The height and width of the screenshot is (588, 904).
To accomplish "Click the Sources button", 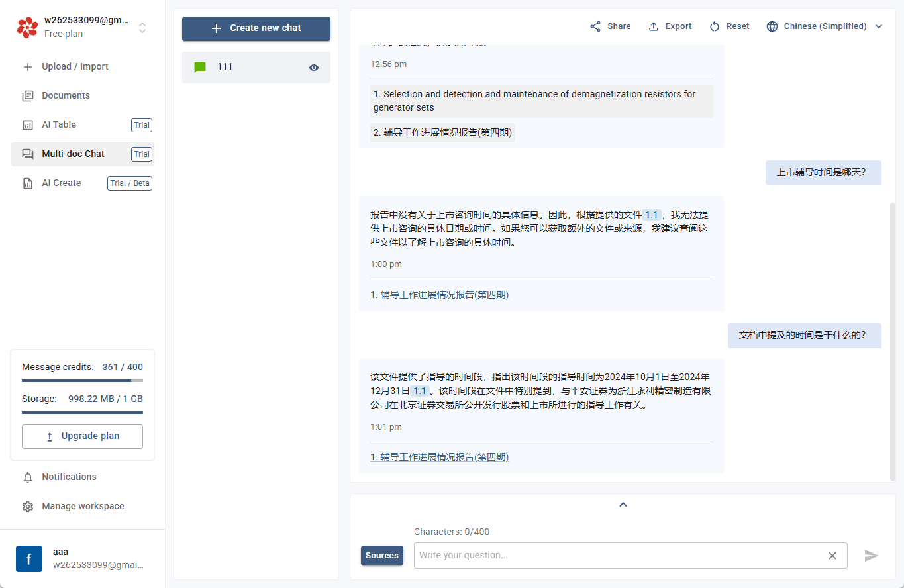I will coord(382,556).
